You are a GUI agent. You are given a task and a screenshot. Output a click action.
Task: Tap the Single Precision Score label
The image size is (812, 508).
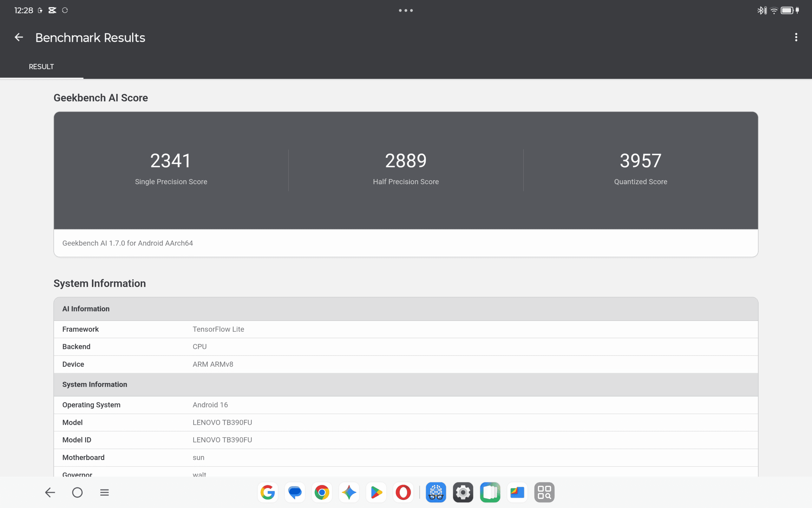click(x=171, y=181)
